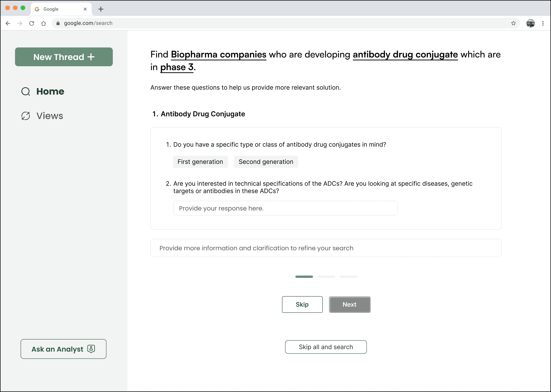The height and width of the screenshot is (392, 551).
Task: Open the user profile avatar
Action: [x=530, y=23]
